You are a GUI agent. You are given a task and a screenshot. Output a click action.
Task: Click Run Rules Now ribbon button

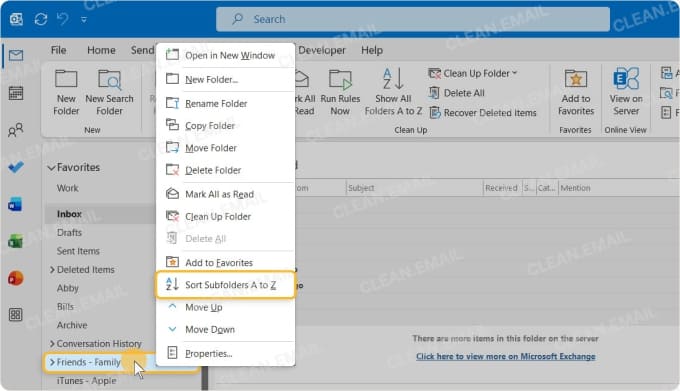pos(340,92)
